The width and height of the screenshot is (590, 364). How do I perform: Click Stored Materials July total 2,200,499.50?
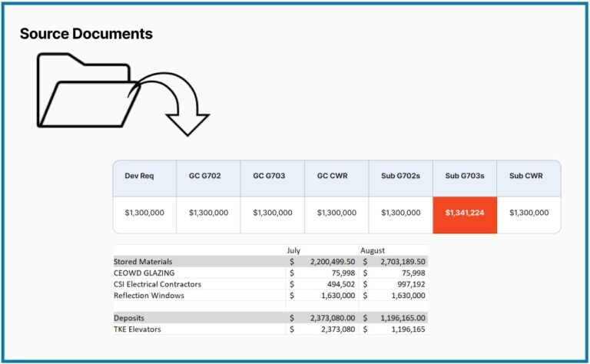pyautogui.click(x=333, y=262)
